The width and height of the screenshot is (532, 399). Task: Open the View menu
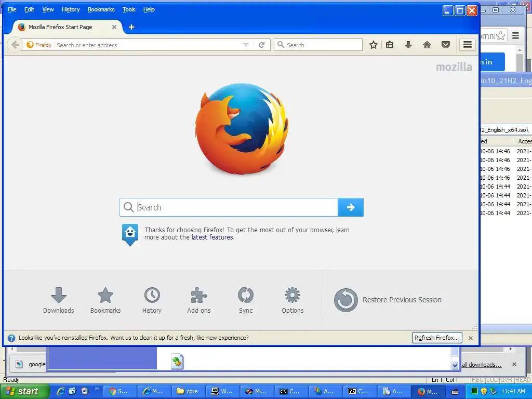[x=48, y=9]
